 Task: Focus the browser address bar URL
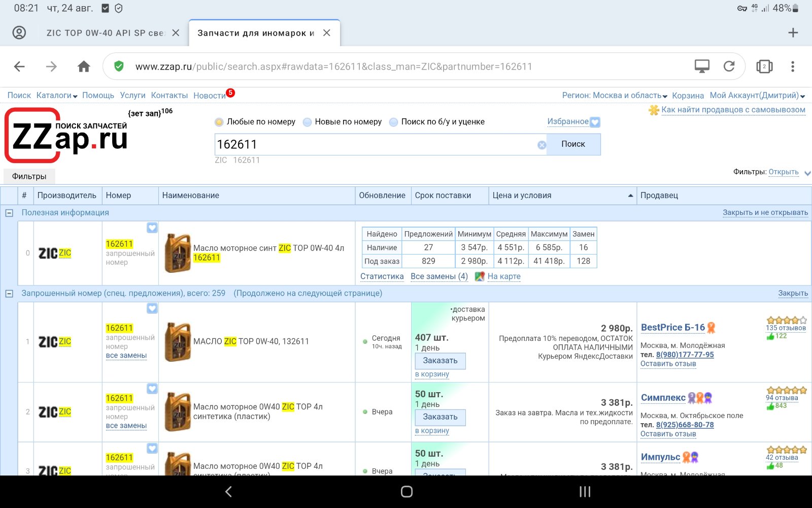coord(333,67)
